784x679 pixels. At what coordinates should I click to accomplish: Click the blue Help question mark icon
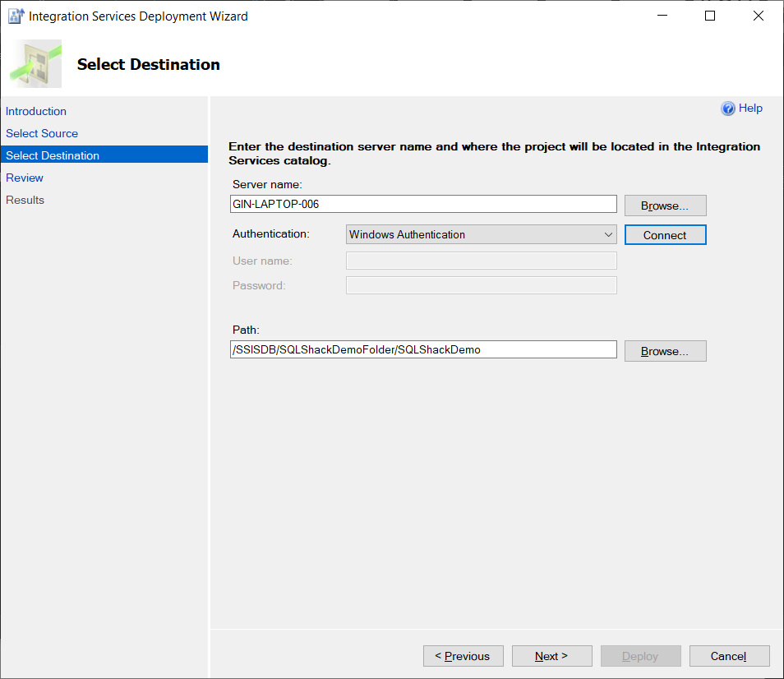coord(727,109)
